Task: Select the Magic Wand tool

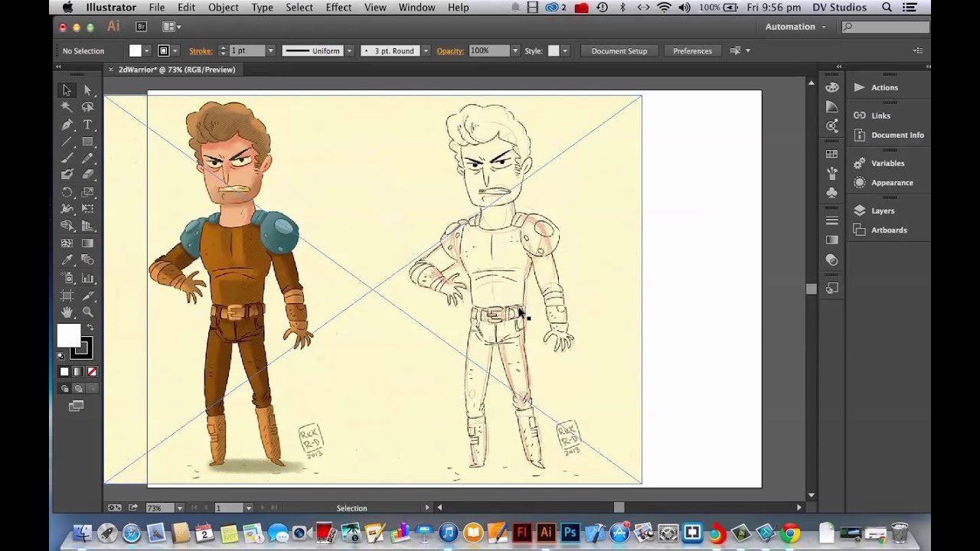Action: click(x=67, y=107)
